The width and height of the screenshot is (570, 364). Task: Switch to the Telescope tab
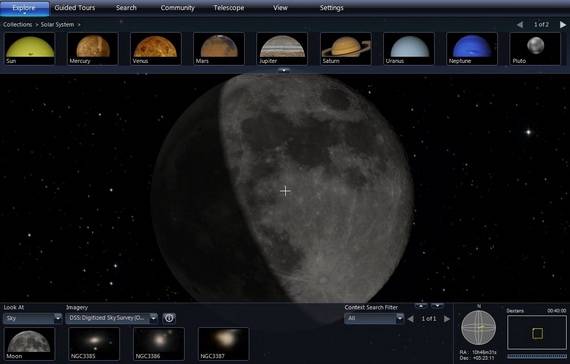point(229,8)
